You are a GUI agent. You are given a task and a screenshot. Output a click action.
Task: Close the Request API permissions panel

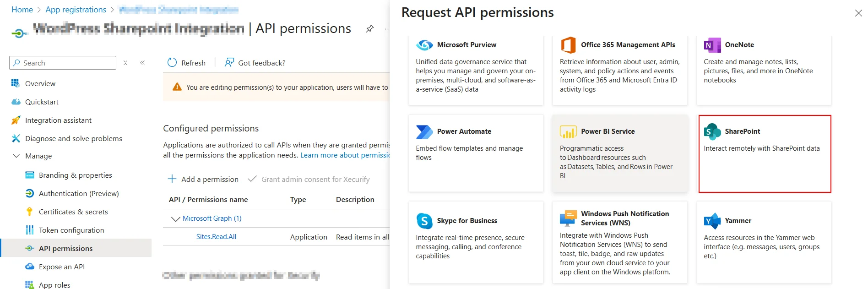click(858, 13)
